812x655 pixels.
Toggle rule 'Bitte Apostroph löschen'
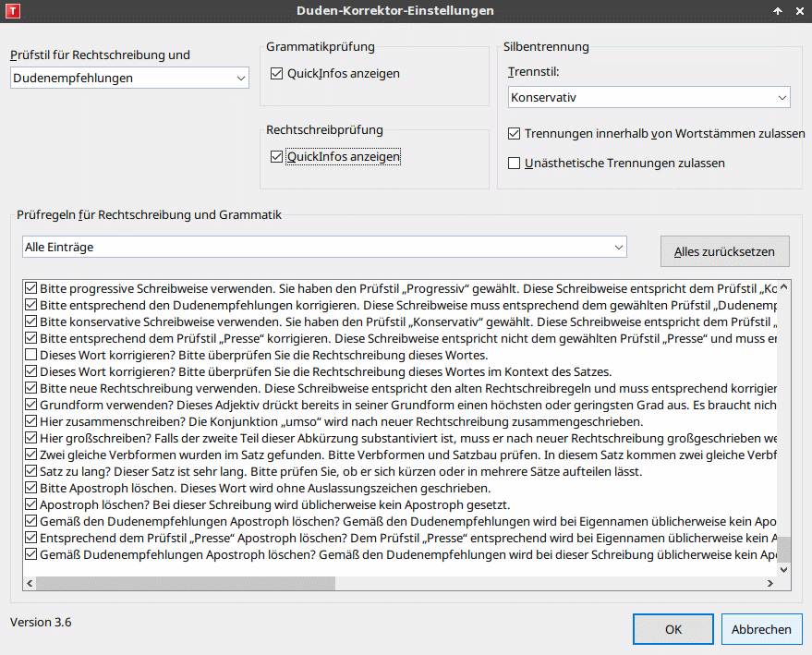pos(31,488)
